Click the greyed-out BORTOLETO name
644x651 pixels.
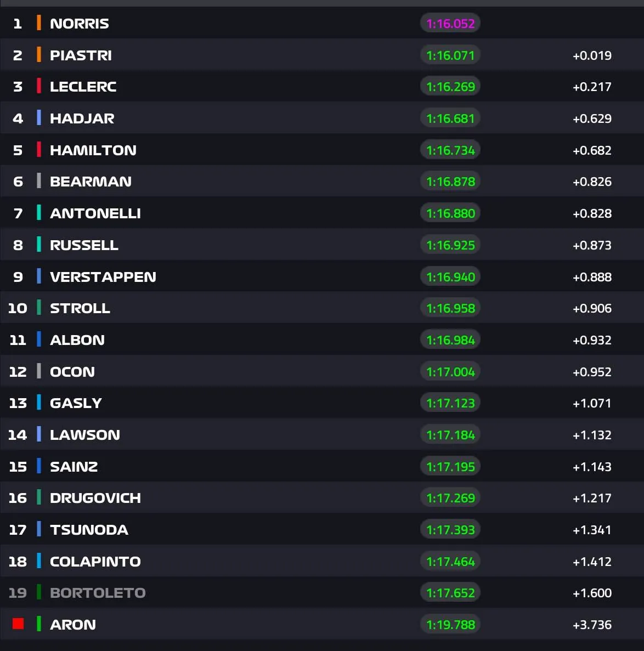(98, 592)
